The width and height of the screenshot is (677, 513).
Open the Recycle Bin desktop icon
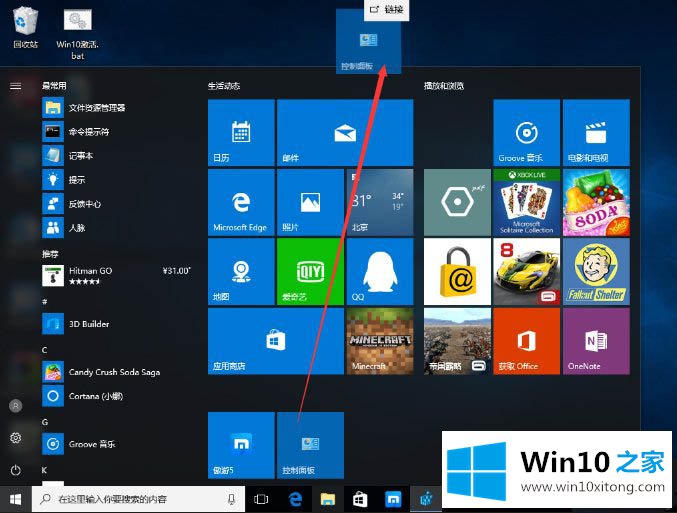pos(25,27)
